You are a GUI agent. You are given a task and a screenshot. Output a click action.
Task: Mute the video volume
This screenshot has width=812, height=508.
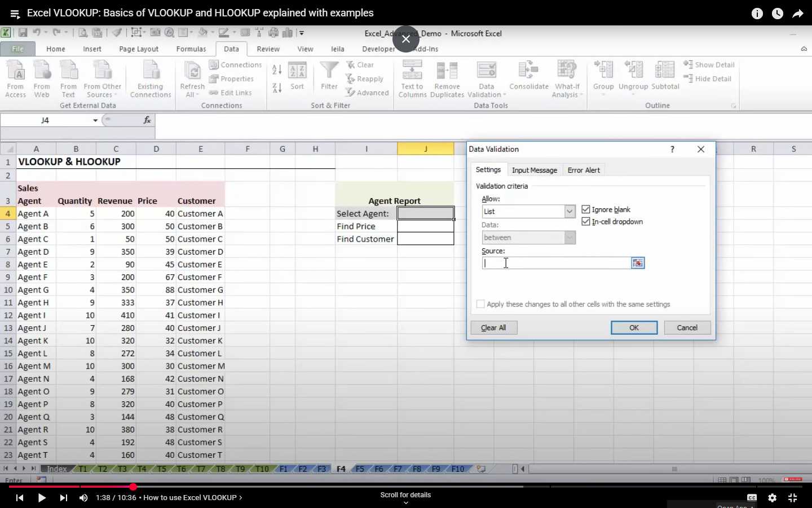[x=83, y=498]
